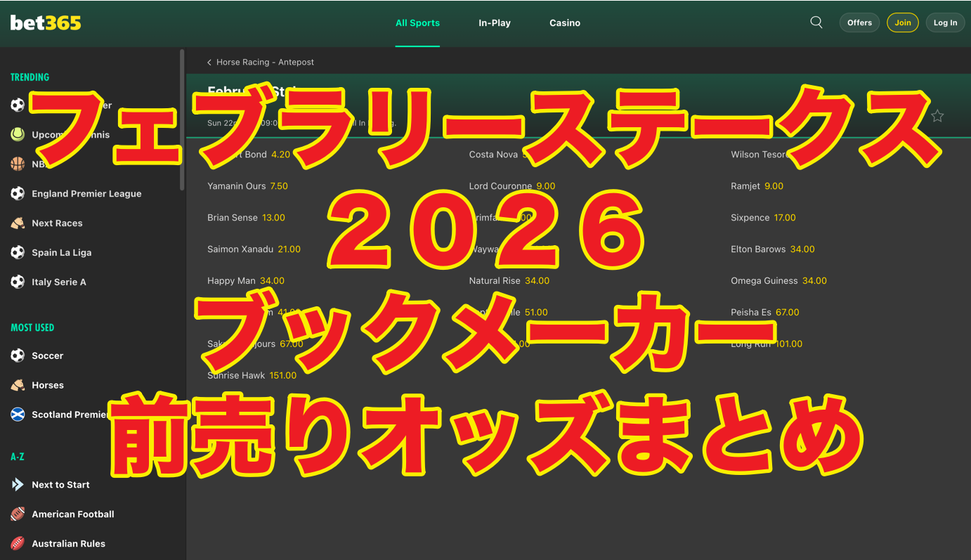
Task: Select Omega Guiness at odds 34.00
Action: [x=778, y=281]
